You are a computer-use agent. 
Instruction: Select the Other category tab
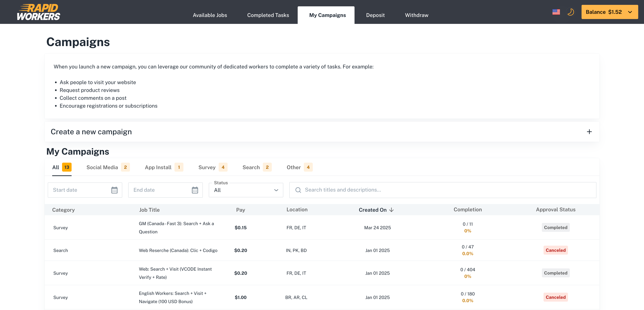(300, 167)
